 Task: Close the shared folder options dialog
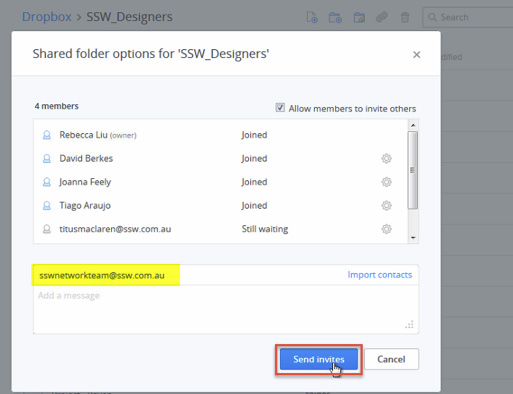417,55
